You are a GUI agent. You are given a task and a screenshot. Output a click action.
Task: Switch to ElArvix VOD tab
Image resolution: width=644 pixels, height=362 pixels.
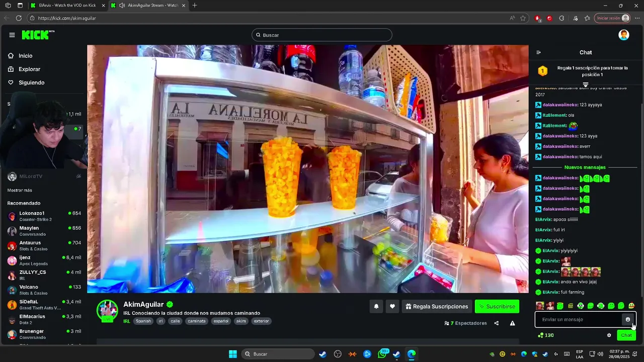click(x=67, y=6)
